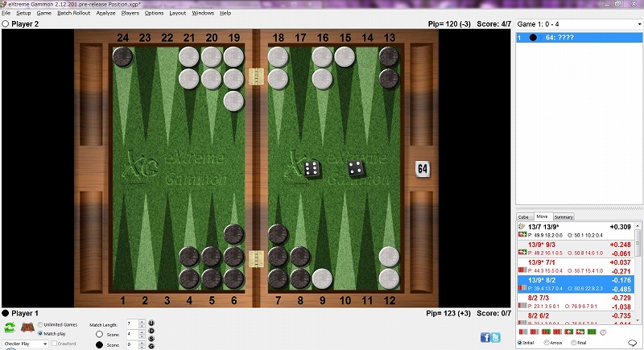Select the Initial radio option
This screenshot has height=350, width=644.
pyautogui.click(x=519, y=343)
